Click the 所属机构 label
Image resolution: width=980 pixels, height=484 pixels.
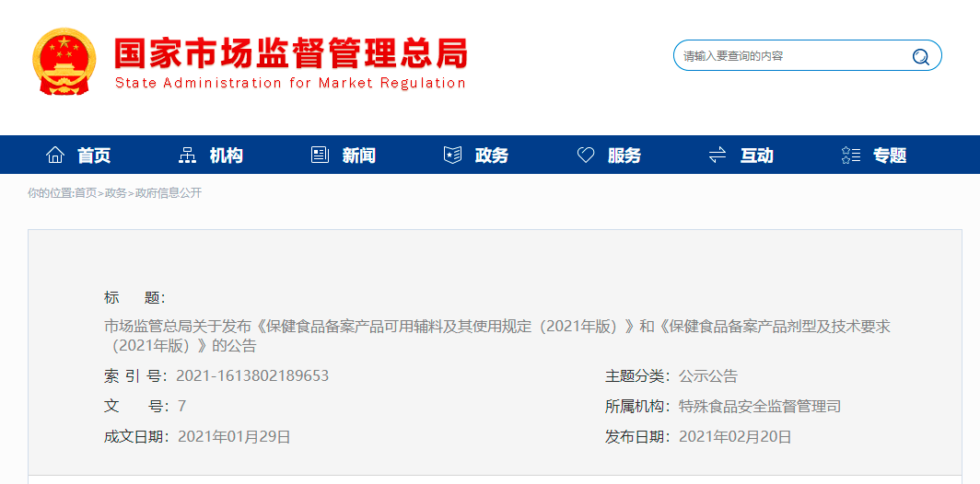click(x=637, y=407)
